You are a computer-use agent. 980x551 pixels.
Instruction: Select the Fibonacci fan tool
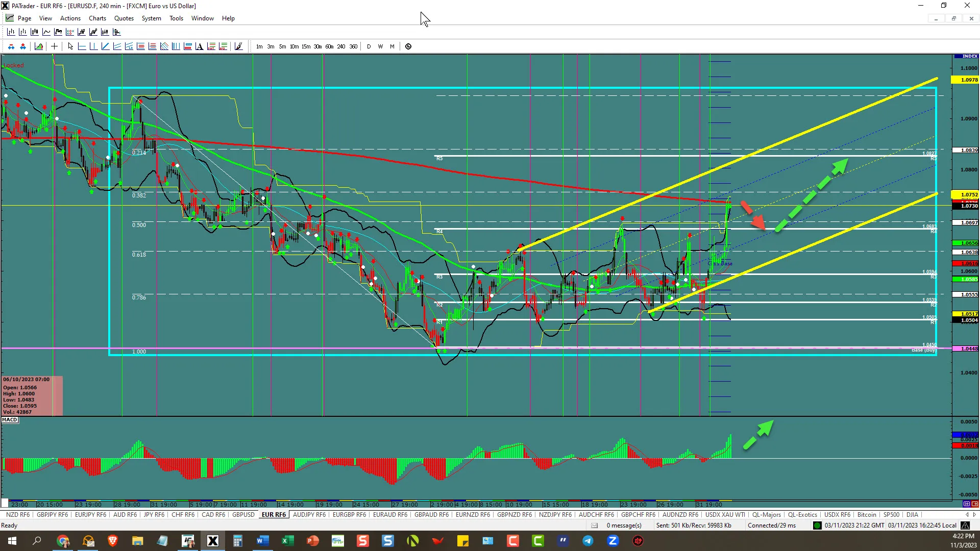click(164, 46)
